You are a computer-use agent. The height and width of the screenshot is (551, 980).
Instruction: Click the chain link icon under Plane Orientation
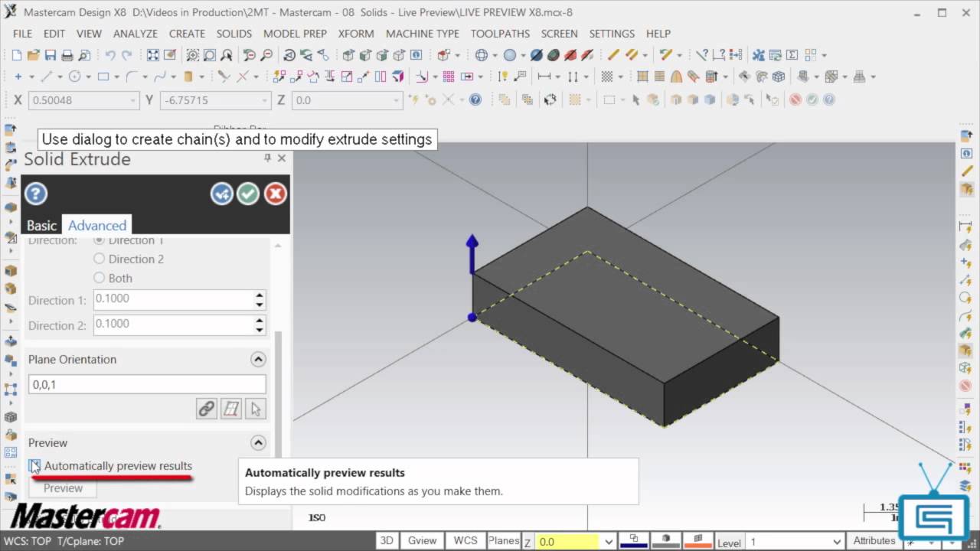tap(207, 409)
